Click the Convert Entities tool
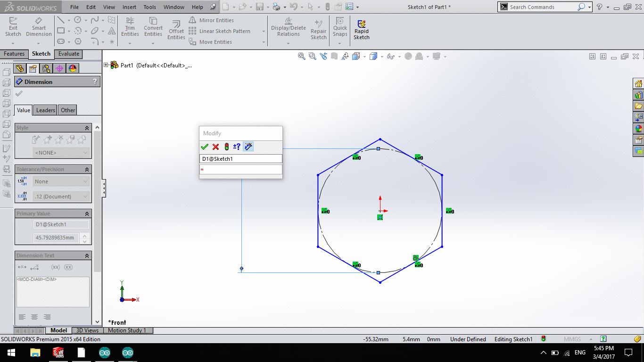 [153, 27]
